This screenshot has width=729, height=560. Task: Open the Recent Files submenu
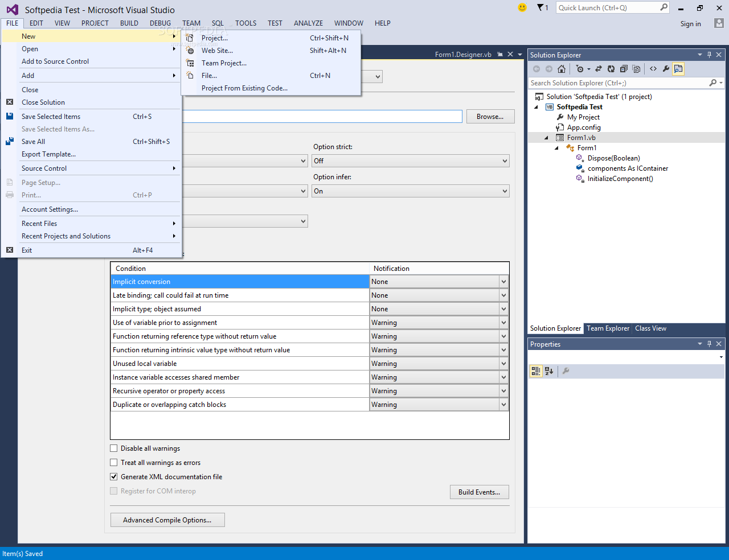(92, 224)
